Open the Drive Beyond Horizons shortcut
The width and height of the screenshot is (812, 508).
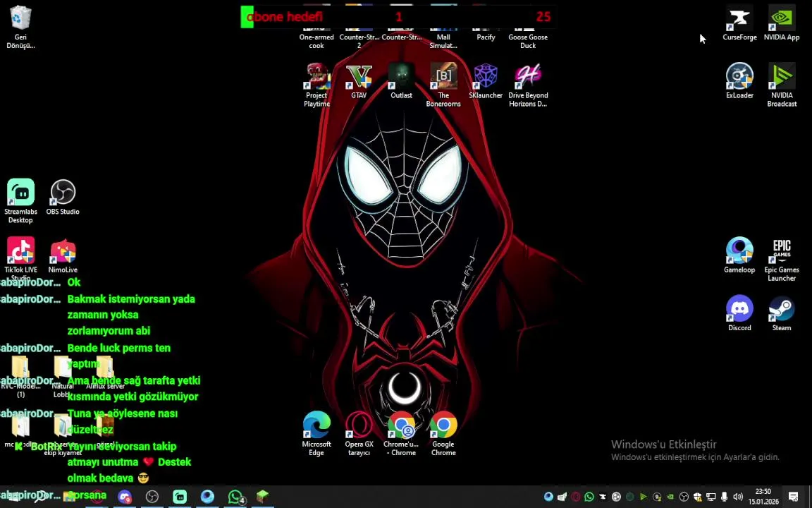pyautogui.click(x=528, y=85)
